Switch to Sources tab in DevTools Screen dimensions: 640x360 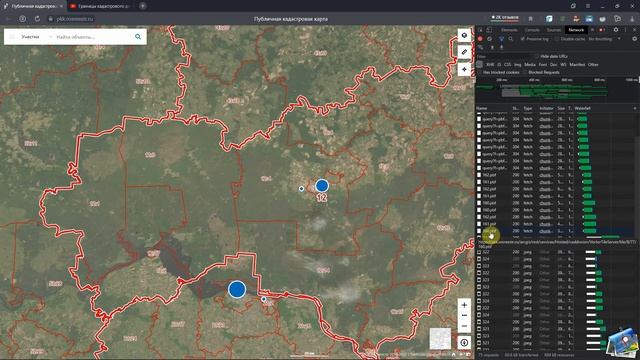point(554,30)
